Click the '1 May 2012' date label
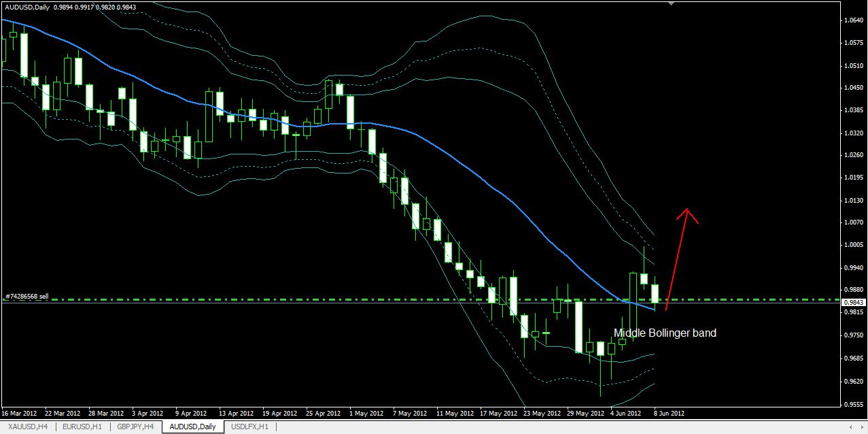 pos(366,413)
